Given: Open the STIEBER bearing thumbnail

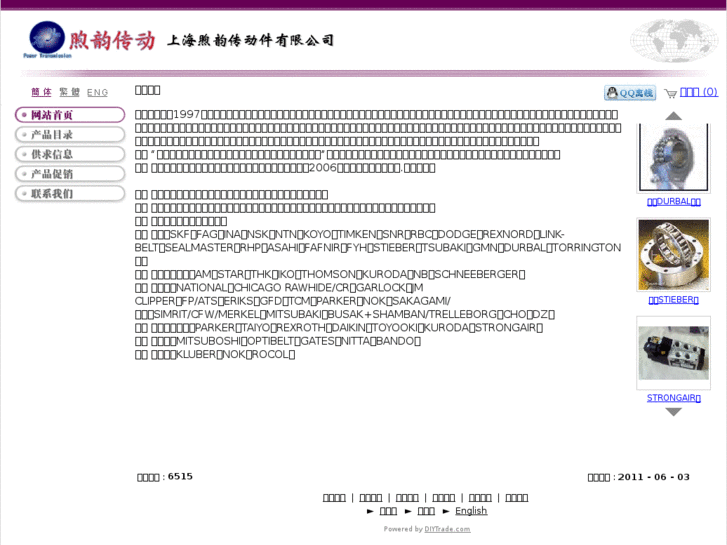Looking at the screenshot, I should point(674,255).
